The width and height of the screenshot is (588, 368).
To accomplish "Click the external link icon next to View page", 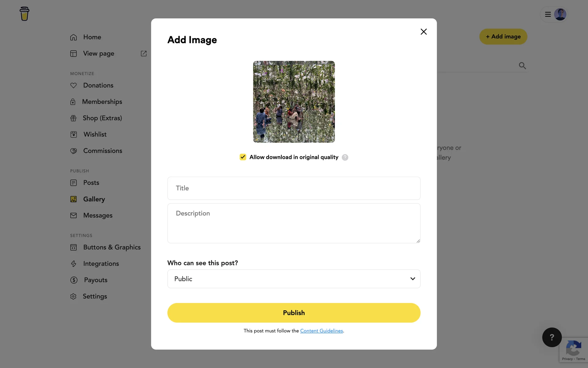I will pyautogui.click(x=144, y=53).
